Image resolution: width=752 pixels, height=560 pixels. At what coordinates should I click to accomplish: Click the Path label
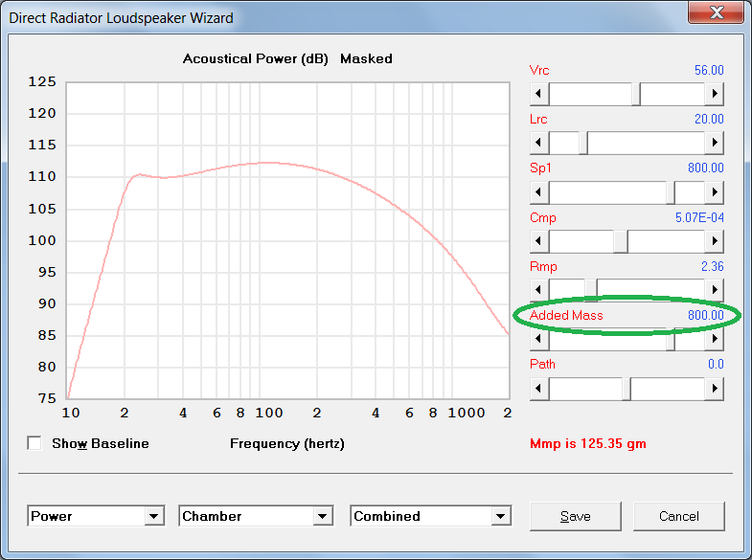(542, 364)
